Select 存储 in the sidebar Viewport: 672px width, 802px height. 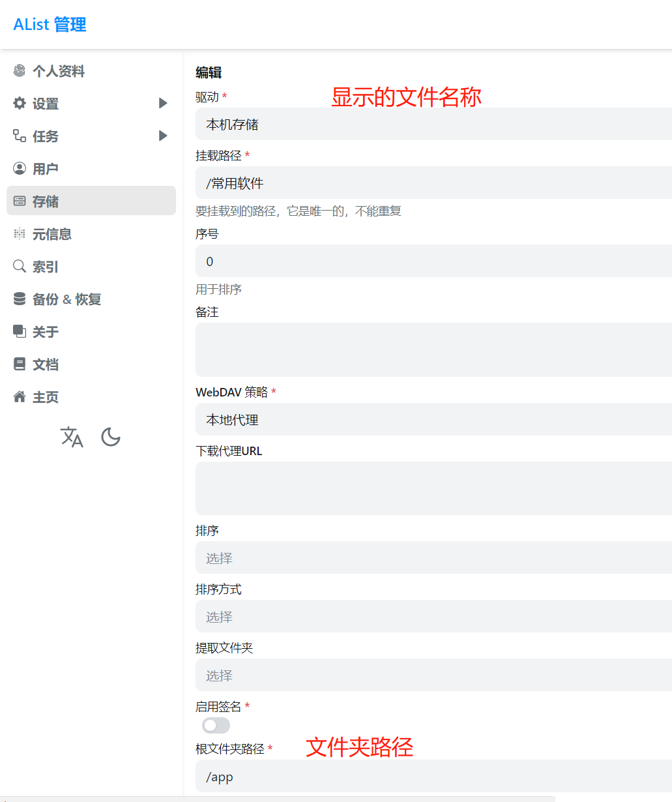(x=91, y=201)
